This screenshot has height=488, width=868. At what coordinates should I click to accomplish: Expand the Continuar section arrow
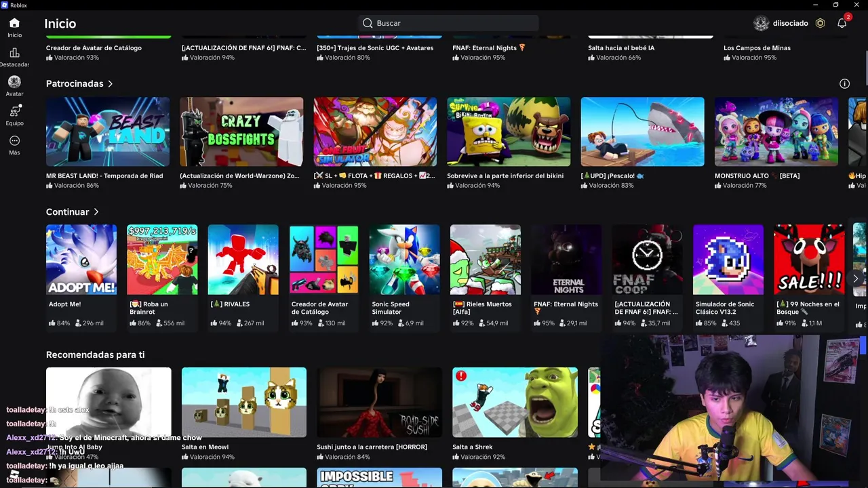pyautogui.click(x=96, y=212)
